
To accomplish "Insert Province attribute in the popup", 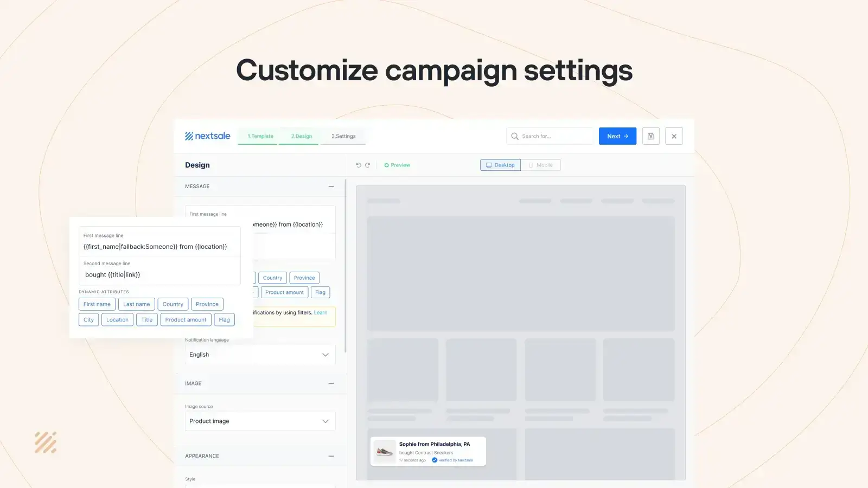I will tap(207, 304).
